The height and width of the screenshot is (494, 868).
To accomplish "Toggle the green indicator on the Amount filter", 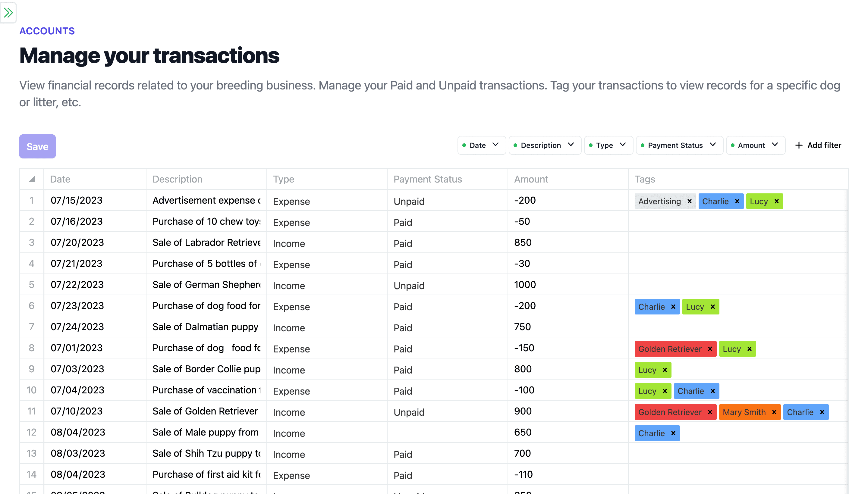I will [x=733, y=145].
